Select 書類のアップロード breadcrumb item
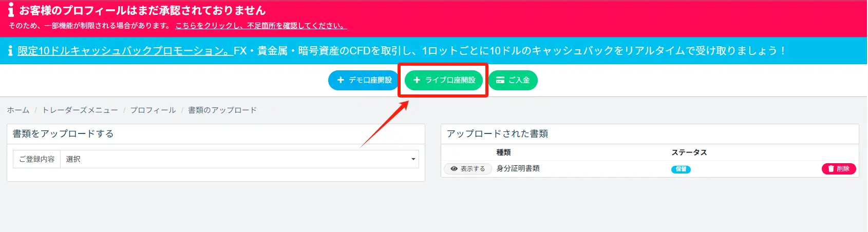This screenshot has height=232, width=868. (222, 110)
